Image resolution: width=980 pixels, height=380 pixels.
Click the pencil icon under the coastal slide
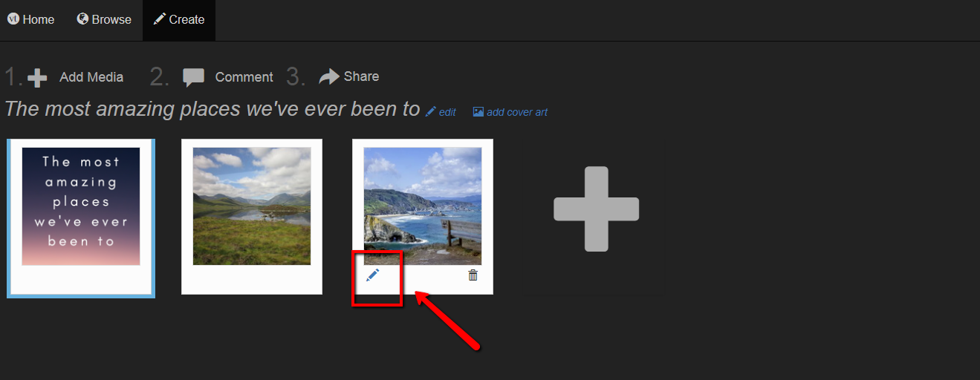pos(372,275)
